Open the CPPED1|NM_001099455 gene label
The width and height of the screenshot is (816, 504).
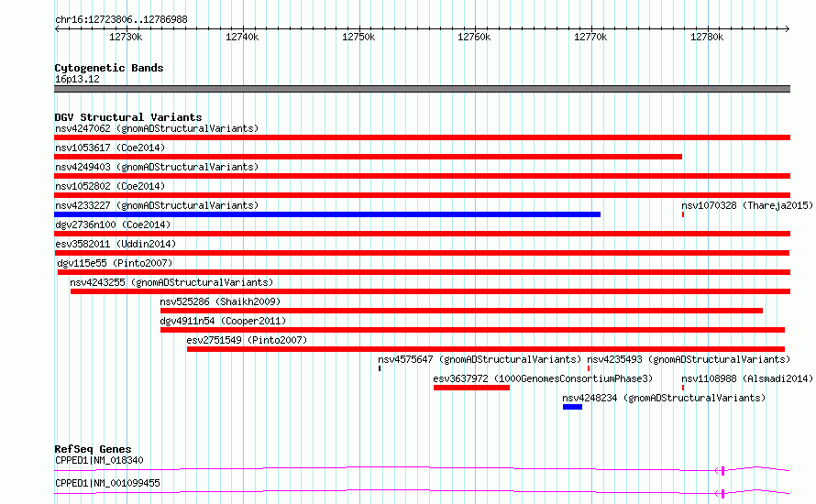[107, 483]
